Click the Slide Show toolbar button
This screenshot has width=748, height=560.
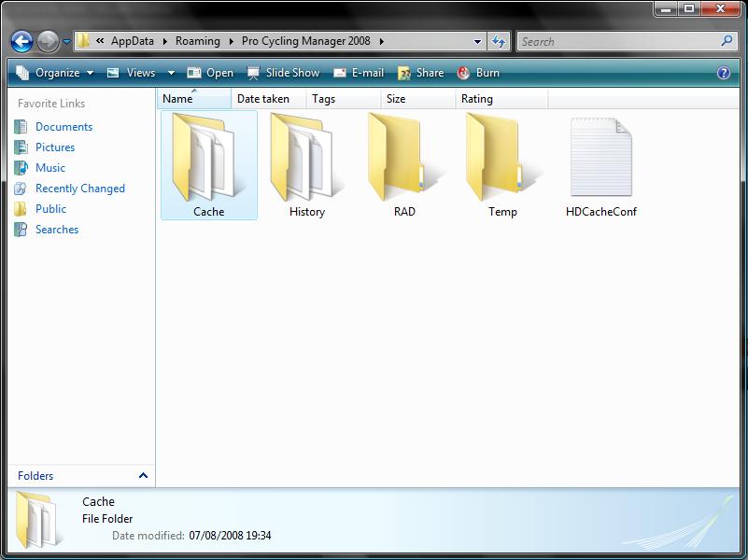(283, 73)
